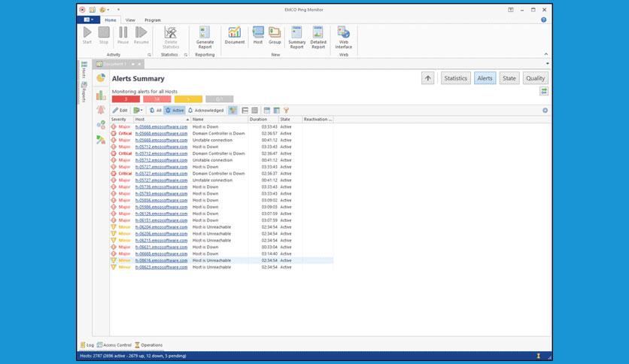The width and height of the screenshot is (629, 364).
Task: Expand the quick access toolbar customize arrow
Action: click(118, 10)
